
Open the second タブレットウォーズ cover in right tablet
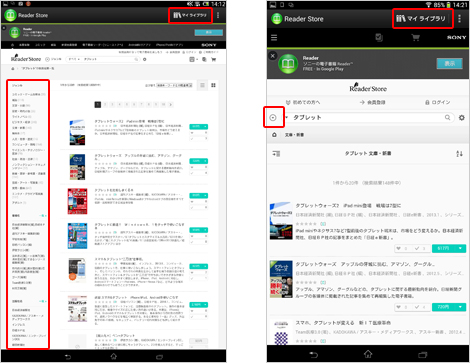tap(281, 279)
